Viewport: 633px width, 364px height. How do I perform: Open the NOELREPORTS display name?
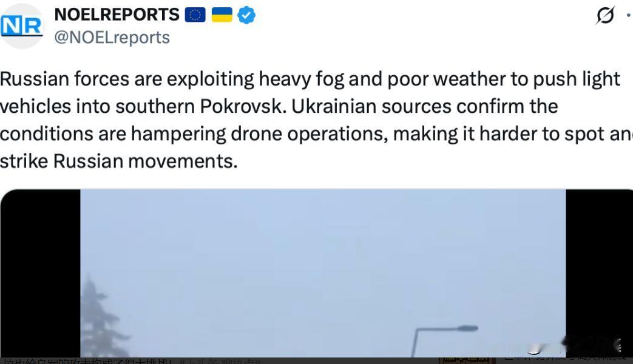click(117, 15)
